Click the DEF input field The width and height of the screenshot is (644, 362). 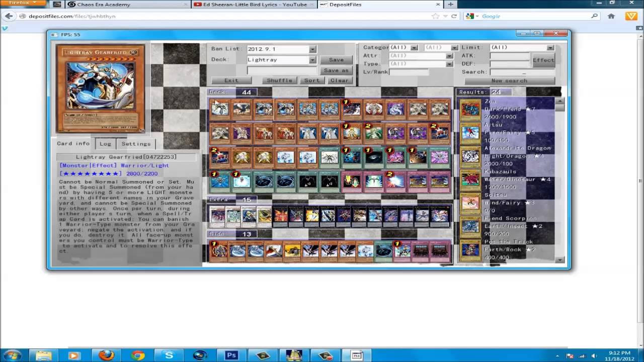(510, 63)
